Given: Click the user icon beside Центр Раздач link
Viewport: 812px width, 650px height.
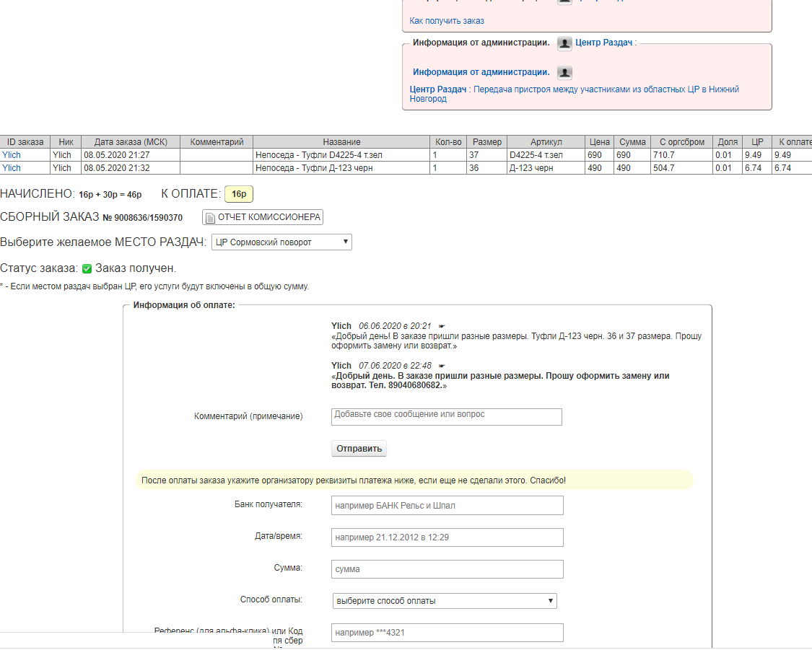Looking at the screenshot, I should (x=565, y=43).
